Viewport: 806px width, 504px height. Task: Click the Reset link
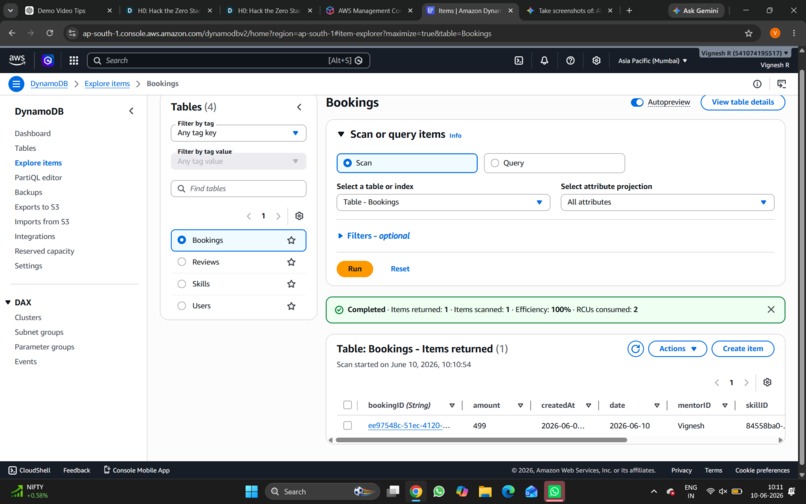400,269
